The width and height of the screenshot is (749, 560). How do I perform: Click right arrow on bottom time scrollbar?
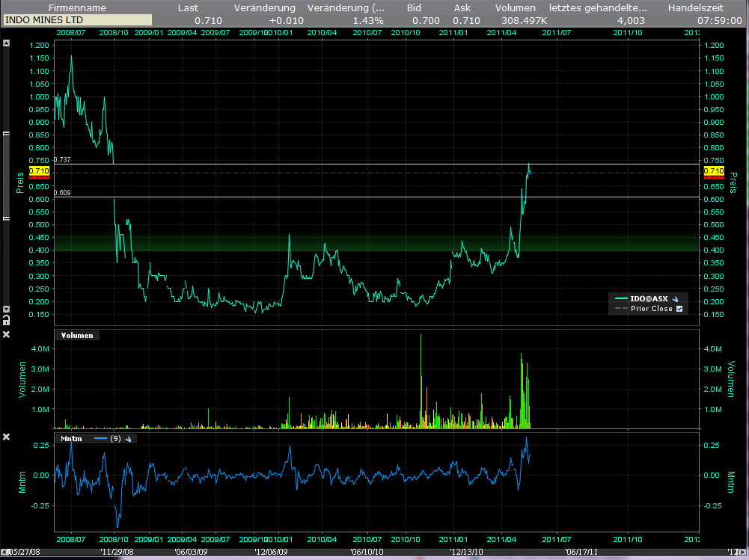tap(744, 553)
